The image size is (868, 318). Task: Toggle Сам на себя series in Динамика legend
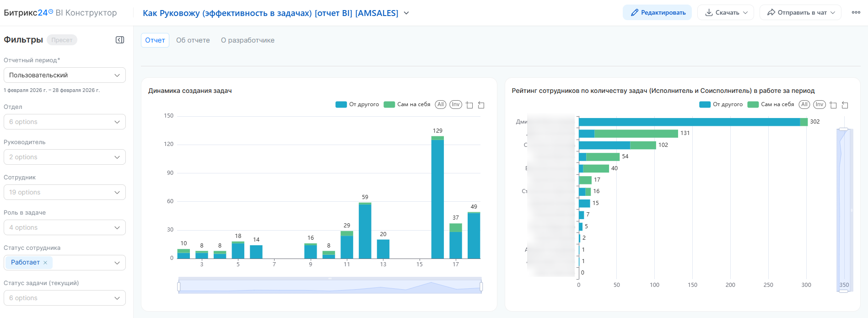coord(407,104)
